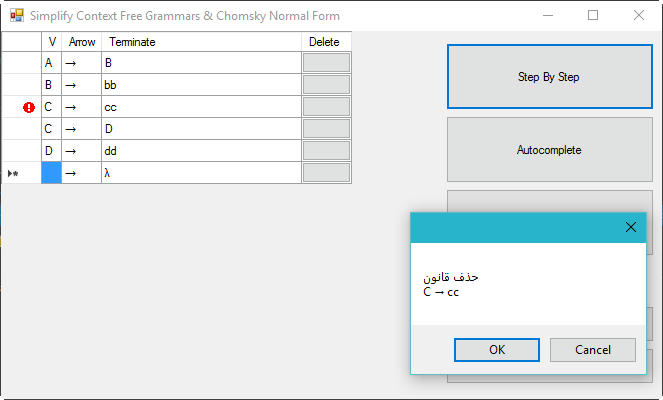The width and height of the screenshot is (663, 400).
Task: Click the Terminate column header
Action: click(x=201, y=42)
